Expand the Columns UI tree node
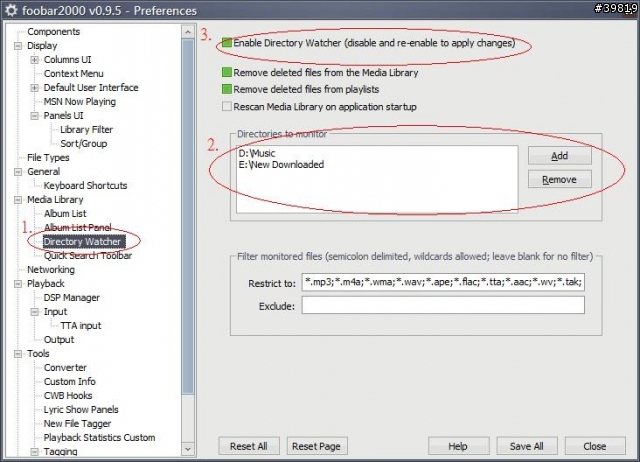The image size is (640, 462). coord(35,60)
